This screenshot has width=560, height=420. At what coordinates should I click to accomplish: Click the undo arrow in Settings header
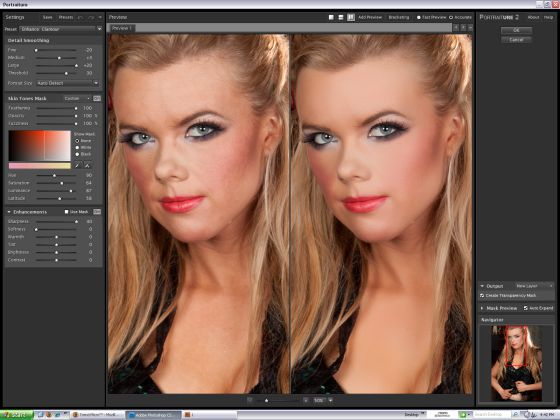click(x=81, y=17)
